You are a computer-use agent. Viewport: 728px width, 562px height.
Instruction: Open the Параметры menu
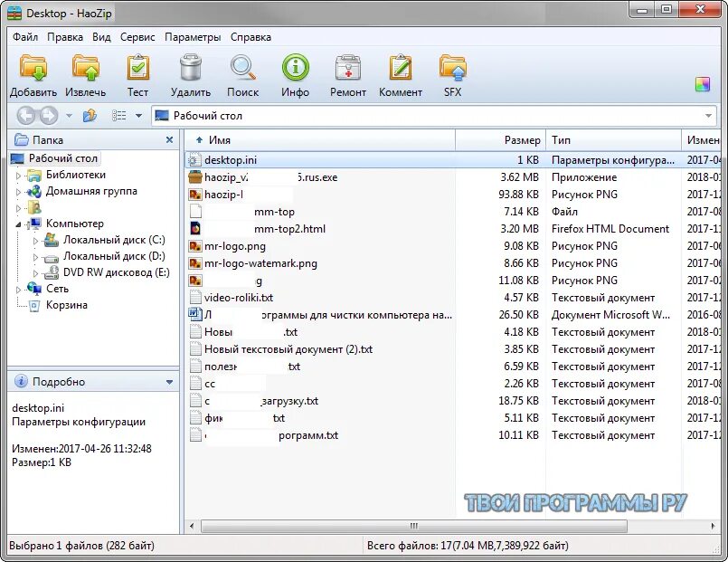(193, 37)
